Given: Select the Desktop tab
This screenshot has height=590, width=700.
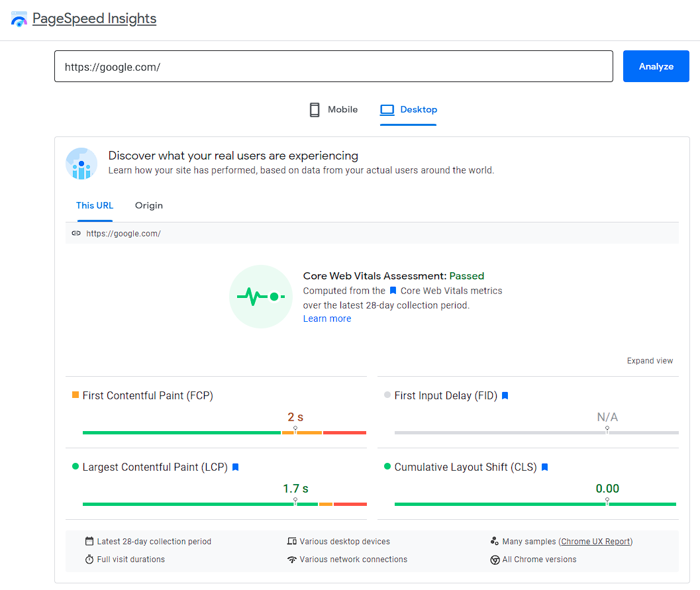Looking at the screenshot, I should pos(408,110).
